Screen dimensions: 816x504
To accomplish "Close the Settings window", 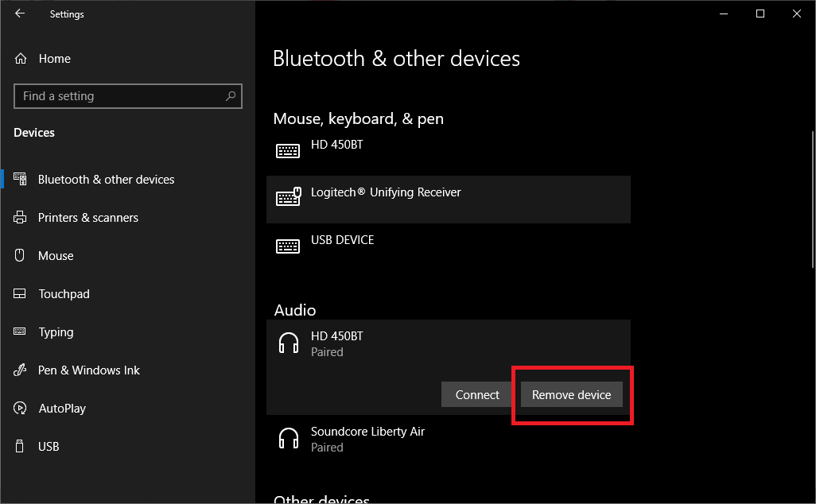I will click(797, 14).
